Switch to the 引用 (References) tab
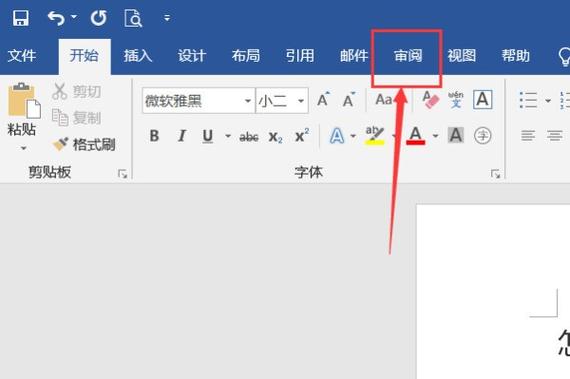This screenshot has height=379, width=570. (x=300, y=56)
